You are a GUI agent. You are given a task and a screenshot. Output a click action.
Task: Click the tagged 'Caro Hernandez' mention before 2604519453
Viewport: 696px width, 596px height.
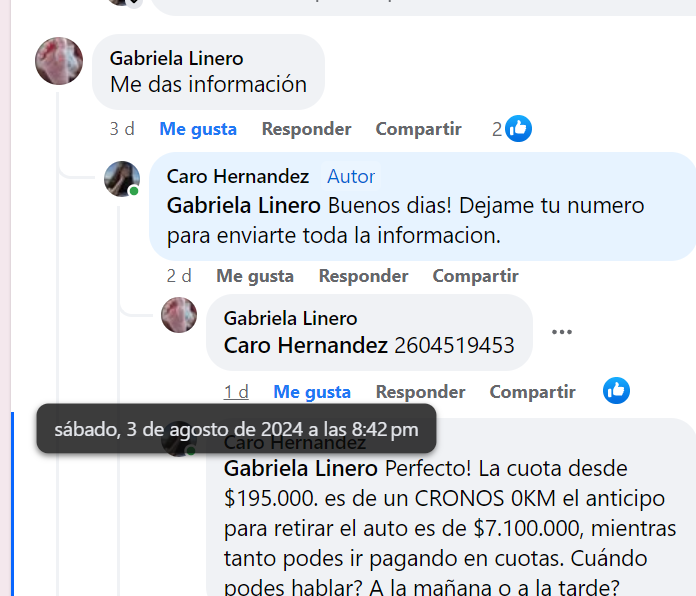tap(306, 345)
